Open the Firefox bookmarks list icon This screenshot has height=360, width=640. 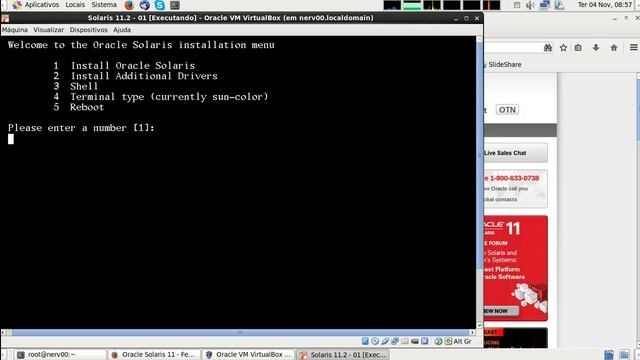[578, 48]
